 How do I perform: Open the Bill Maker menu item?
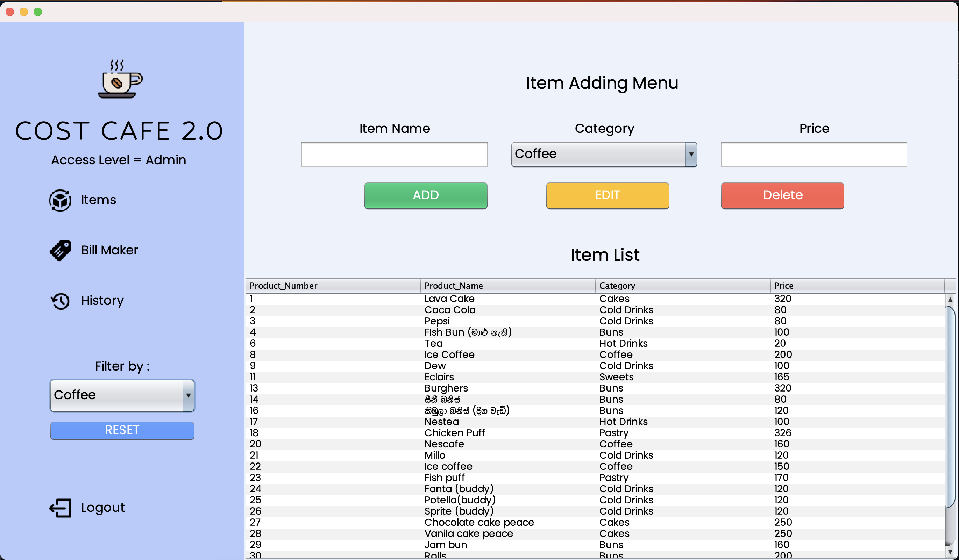pos(109,250)
